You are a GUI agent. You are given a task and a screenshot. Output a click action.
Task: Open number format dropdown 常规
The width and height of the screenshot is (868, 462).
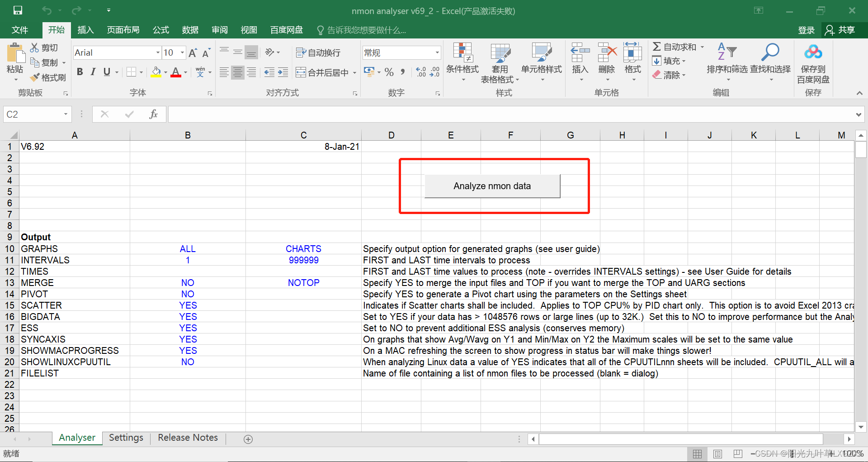437,52
